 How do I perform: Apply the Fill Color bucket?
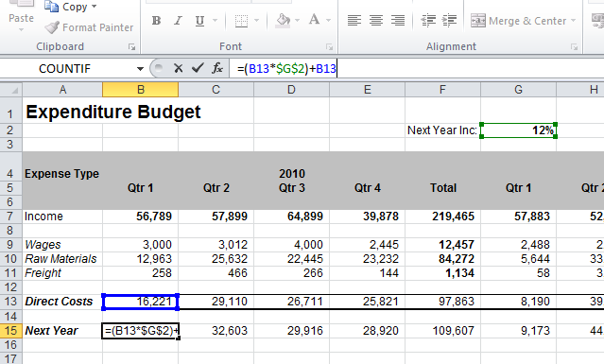[x=284, y=21]
